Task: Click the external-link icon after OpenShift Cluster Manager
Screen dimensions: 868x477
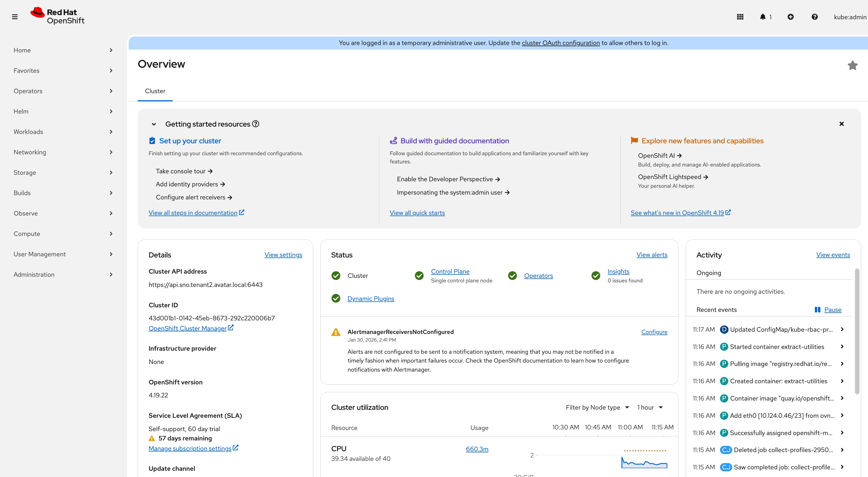Action: click(231, 328)
